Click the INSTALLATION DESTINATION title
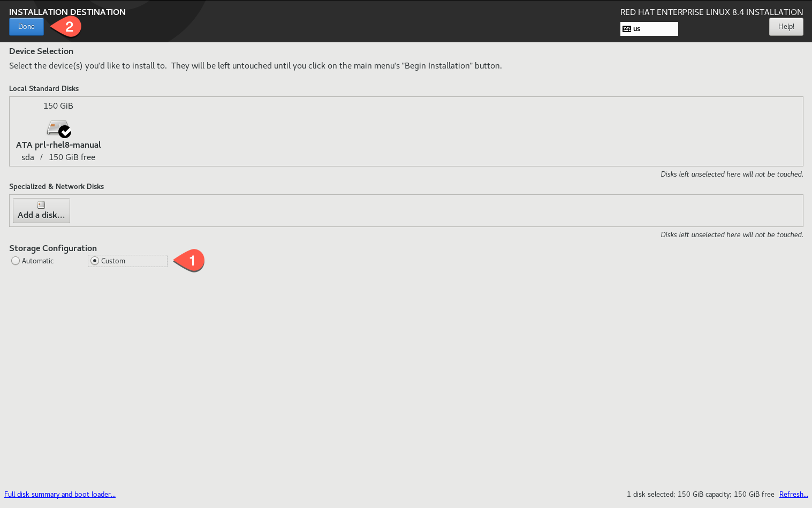The image size is (812, 508). (67, 12)
